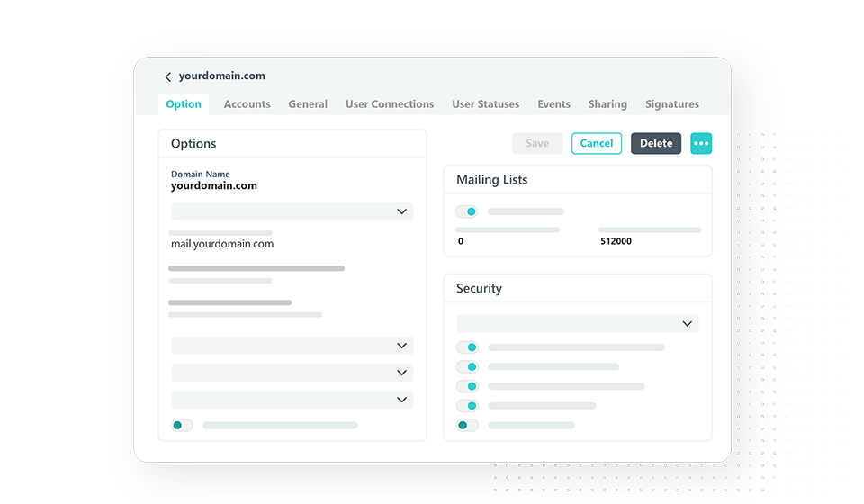Screen dimensions: 864x504
Task: Click the 512000 value field in Mailing Lists
Action: tap(616, 241)
